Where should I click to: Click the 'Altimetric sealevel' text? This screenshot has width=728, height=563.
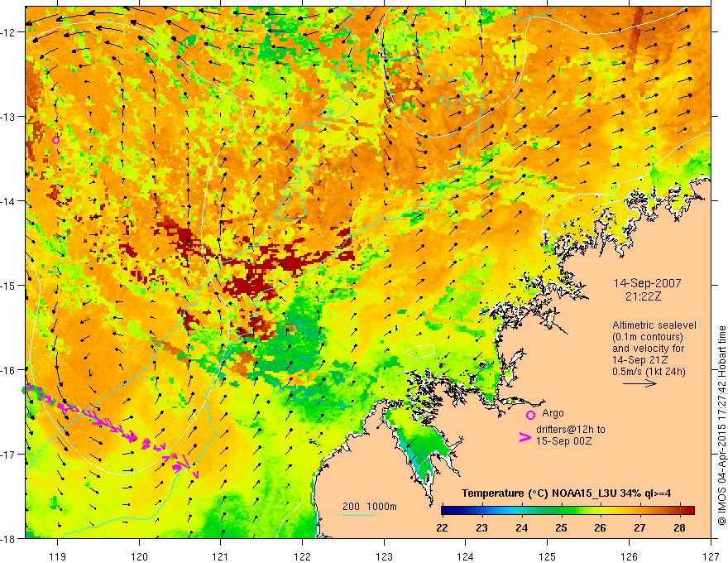click(654, 325)
